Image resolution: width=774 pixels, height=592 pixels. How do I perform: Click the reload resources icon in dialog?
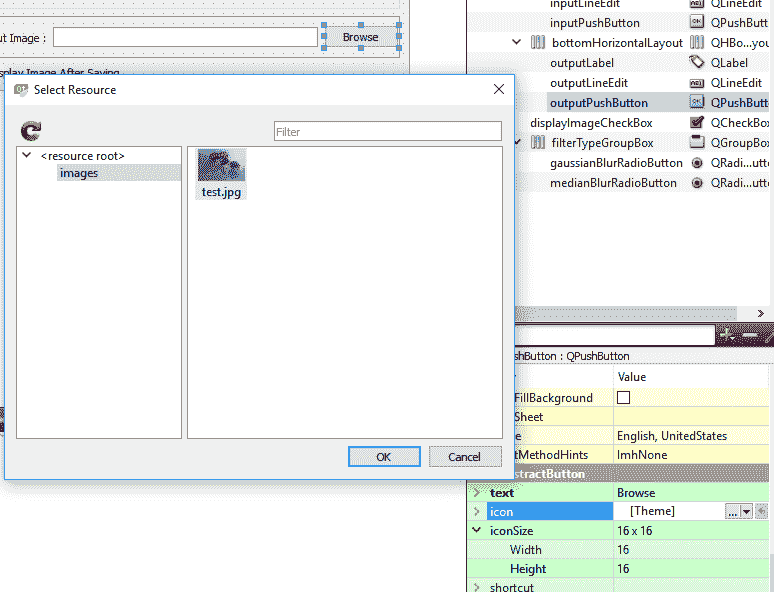[31, 131]
